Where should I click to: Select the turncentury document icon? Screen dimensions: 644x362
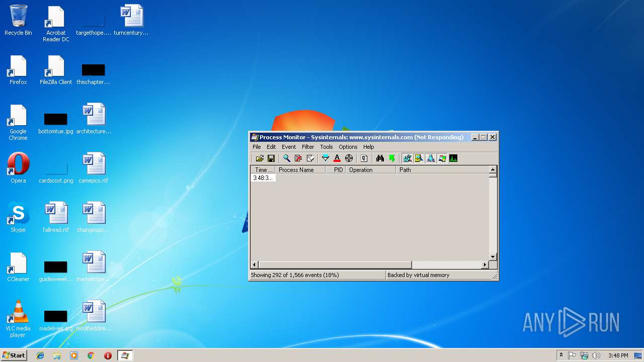[131, 21]
